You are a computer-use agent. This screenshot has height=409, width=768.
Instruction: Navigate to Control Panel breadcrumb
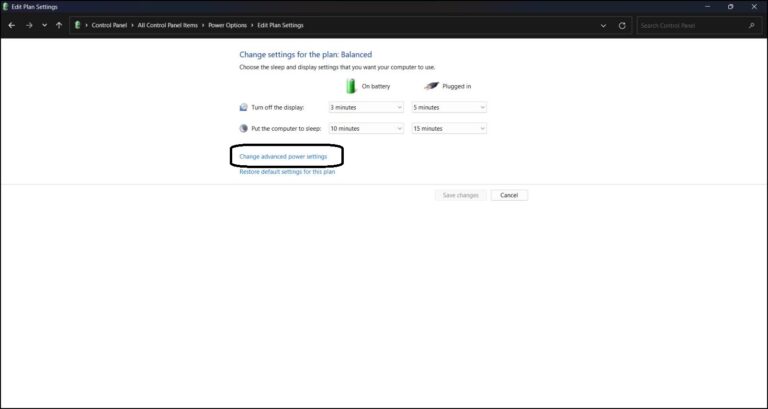click(113, 25)
